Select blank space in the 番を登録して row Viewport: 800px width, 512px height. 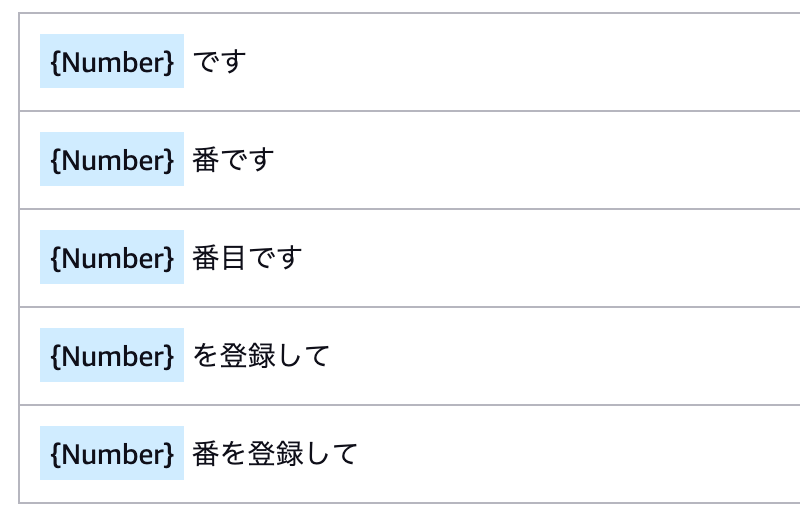[579, 453]
